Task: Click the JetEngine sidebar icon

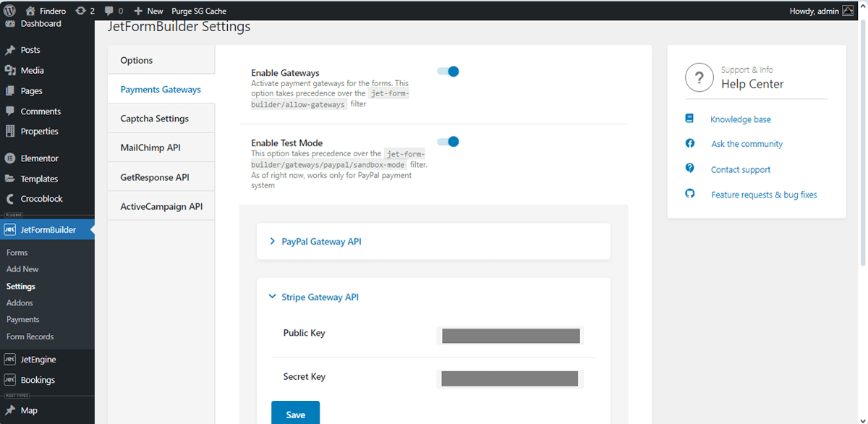Action: [9, 359]
